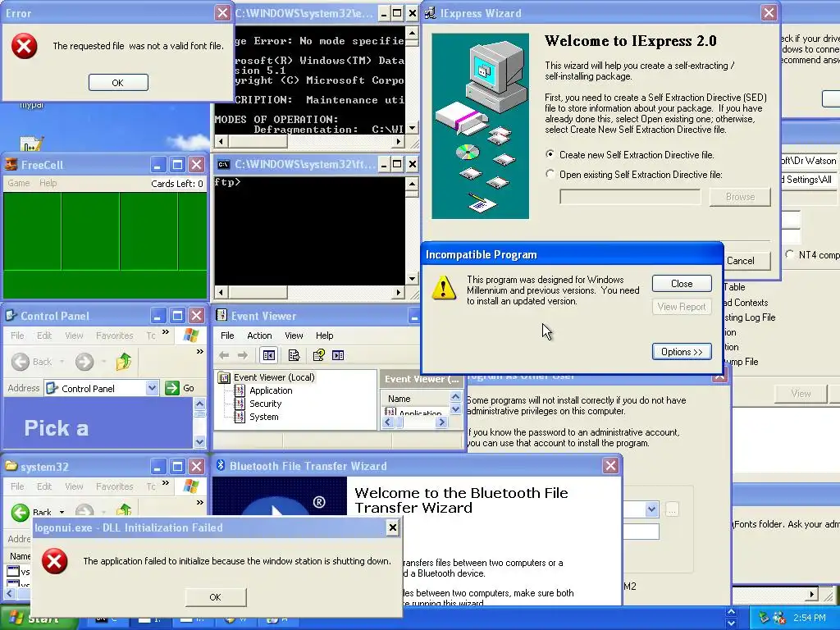Click IExpress Wizard title bar icon
The image size is (840, 630).
pos(430,13)
